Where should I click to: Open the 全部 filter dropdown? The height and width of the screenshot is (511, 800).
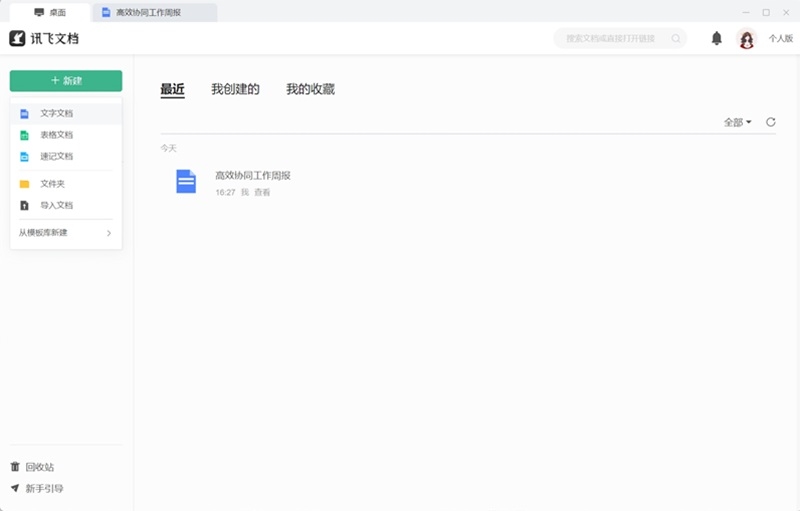click(737, 122)
